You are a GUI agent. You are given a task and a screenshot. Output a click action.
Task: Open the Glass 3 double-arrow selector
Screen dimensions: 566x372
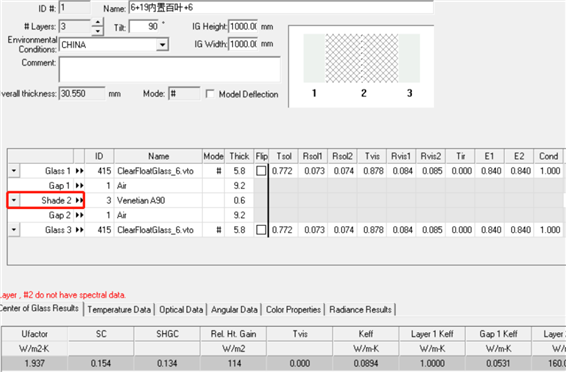(79, 230)
